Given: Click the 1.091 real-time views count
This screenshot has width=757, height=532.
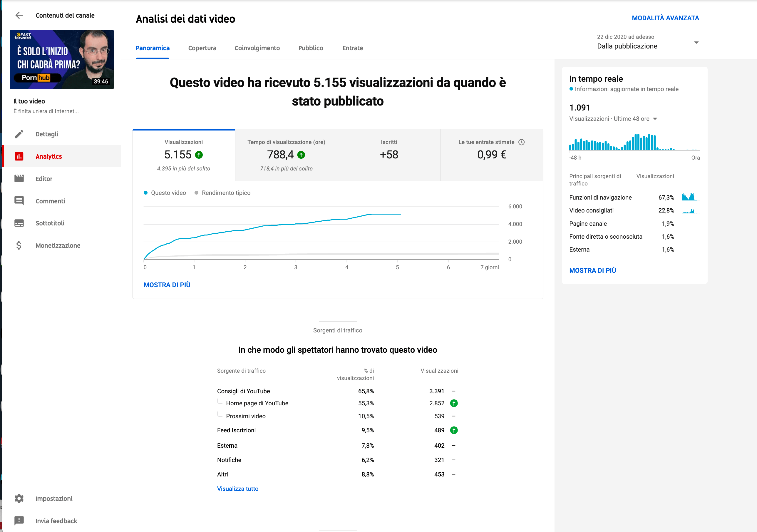Looking at the screenshot, I should [580, 108].
